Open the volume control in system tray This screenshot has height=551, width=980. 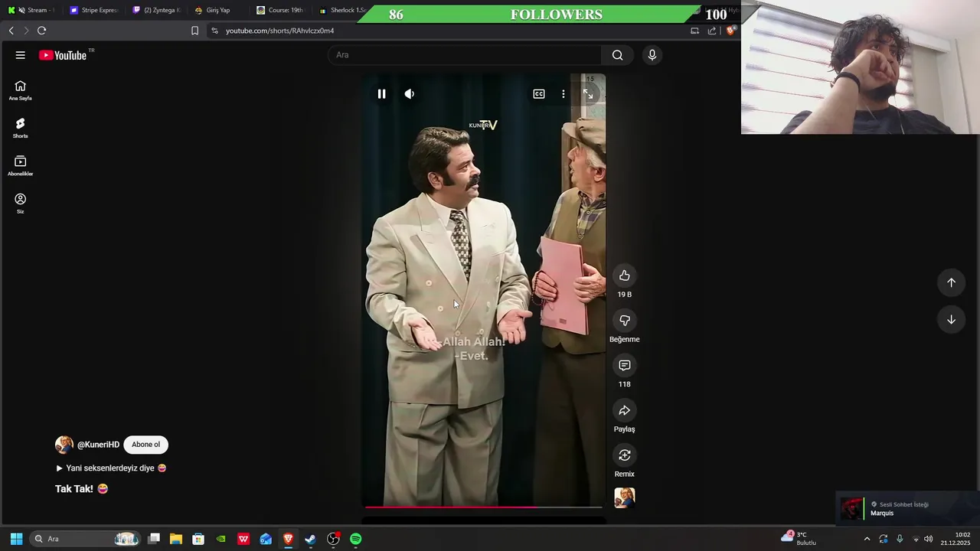click(x=929, y=539)
